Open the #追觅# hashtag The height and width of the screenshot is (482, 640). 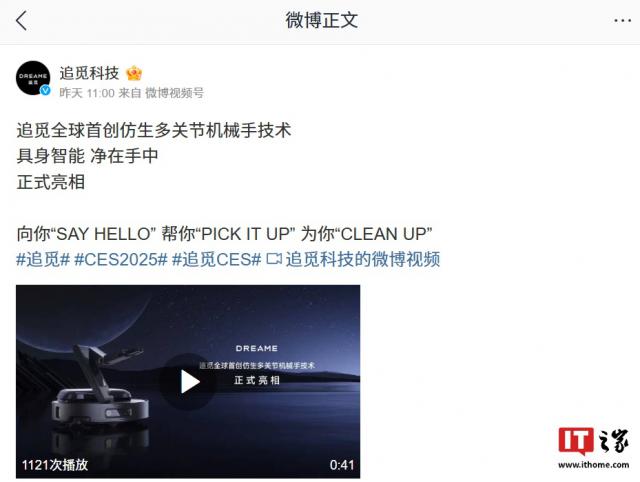pos(43,259)
